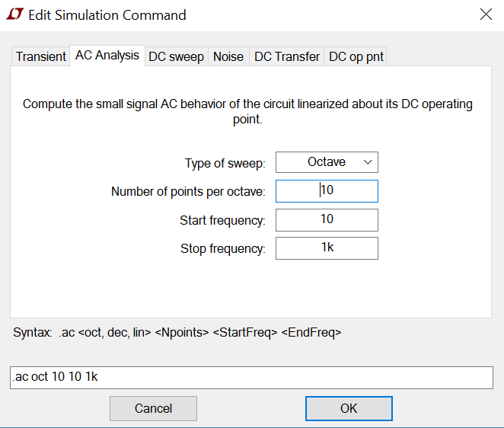Click the .ac oct command text box

251,378
